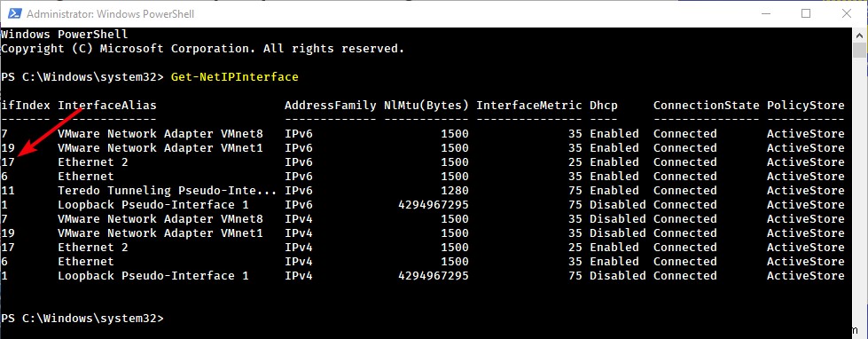
Task: Click 4294967295 in IPv4 Loopback row
Action: coord(434,276)
